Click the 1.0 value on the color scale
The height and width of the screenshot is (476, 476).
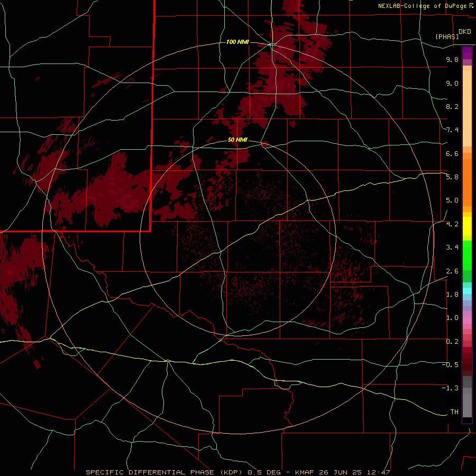(452, 318)
